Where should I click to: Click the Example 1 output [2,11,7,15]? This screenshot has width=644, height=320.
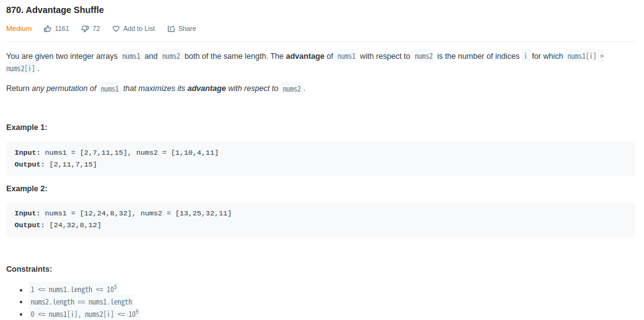(x=73, y=164)
